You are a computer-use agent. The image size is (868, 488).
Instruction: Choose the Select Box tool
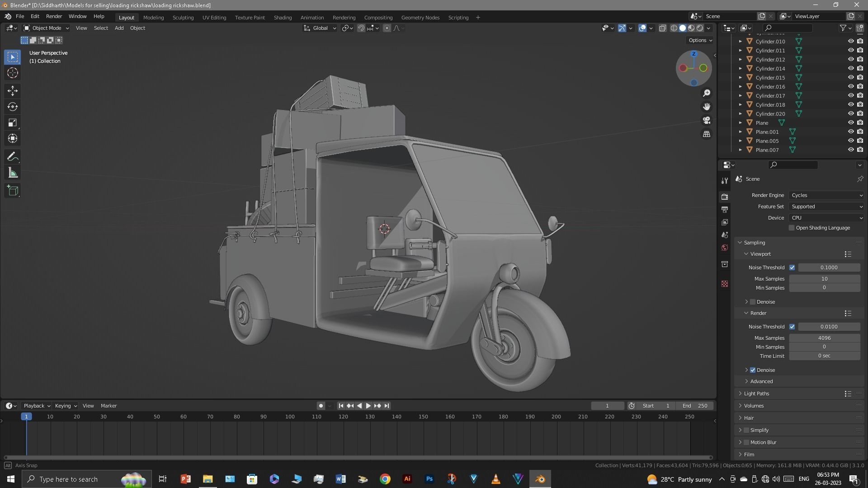[x=13, y=57]
